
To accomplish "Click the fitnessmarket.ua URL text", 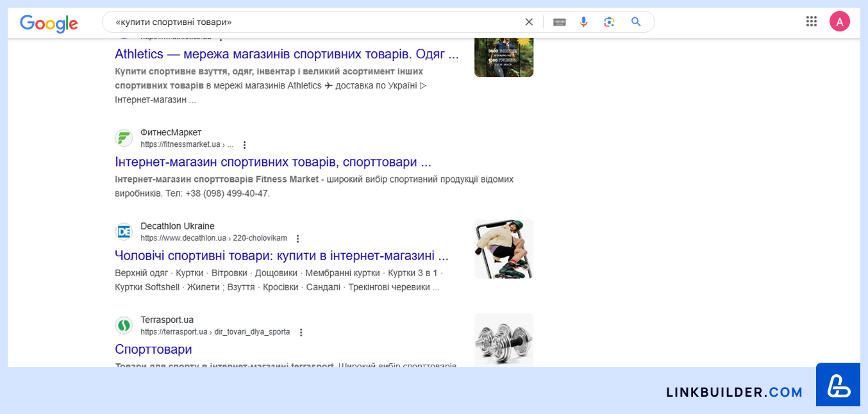I will point(187,145).
